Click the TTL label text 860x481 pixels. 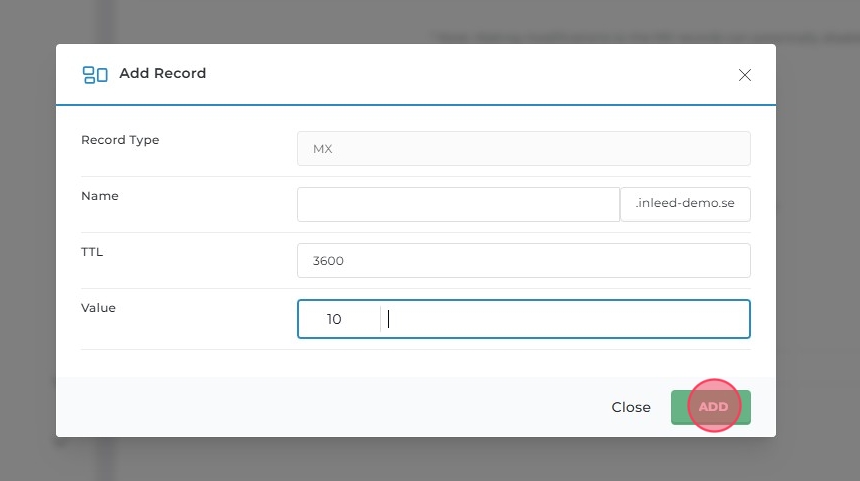coord(92,252)
